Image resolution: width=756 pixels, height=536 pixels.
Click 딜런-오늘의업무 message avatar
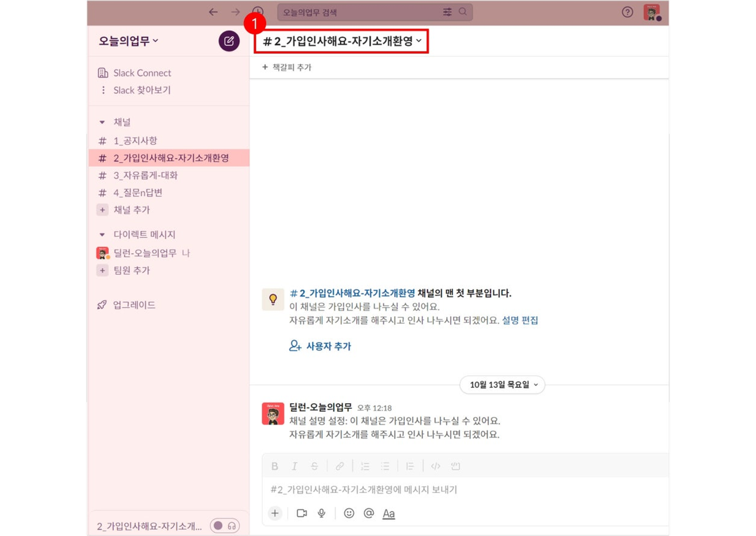[x=273, y=414]
